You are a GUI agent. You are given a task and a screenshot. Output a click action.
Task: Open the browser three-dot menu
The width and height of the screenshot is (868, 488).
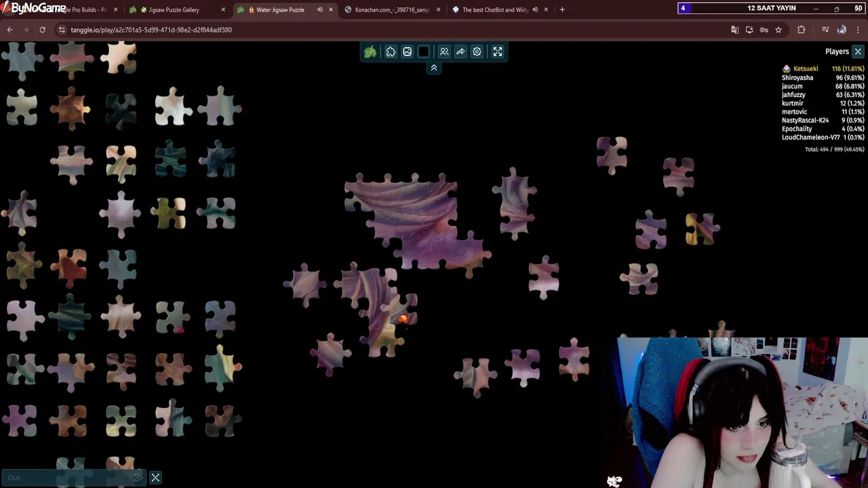coord(859,30)
